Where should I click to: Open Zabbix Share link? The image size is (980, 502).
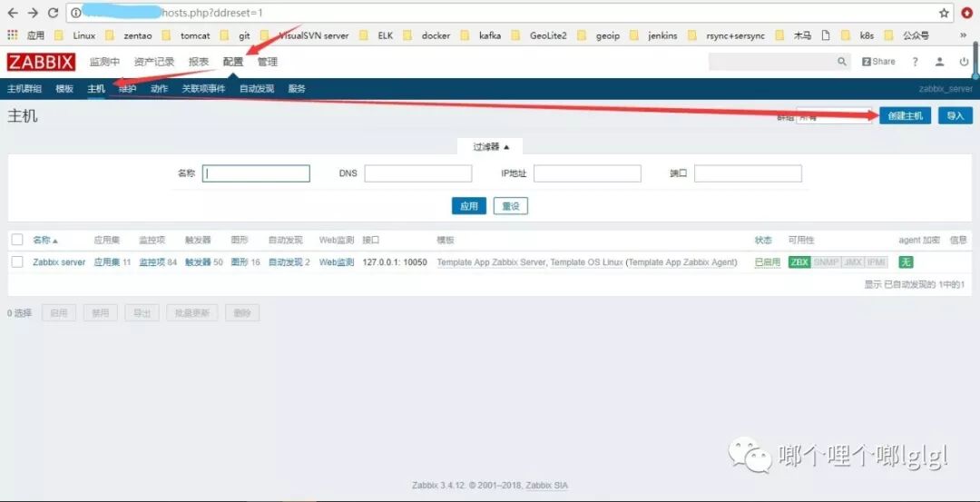pos(878,62)
